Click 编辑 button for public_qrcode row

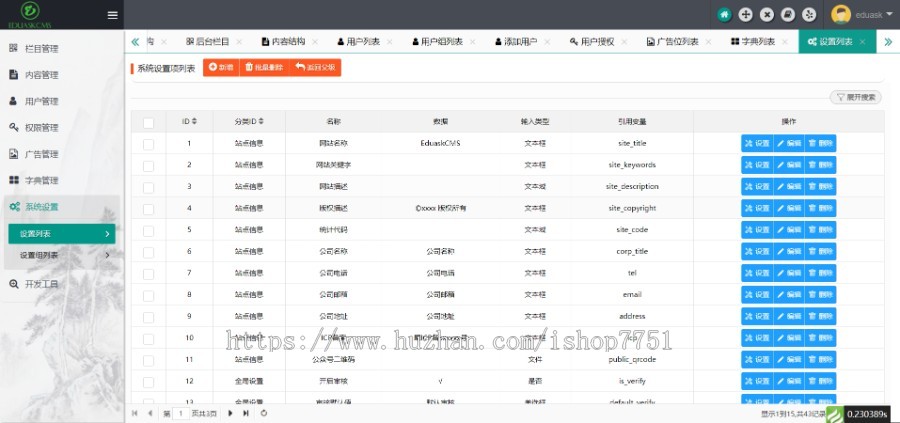(x=789, y=360)
